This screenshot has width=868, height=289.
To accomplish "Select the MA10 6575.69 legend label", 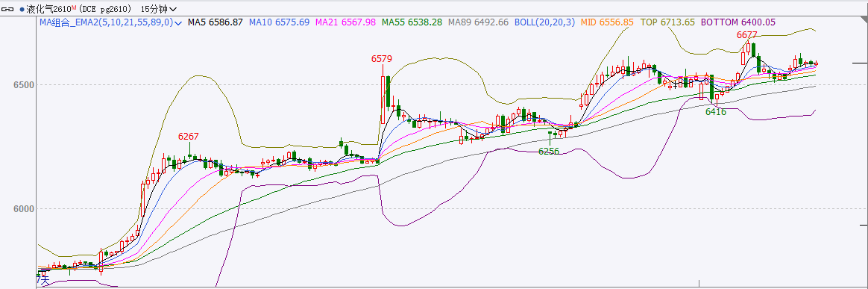I will click(x=279, y=22).
